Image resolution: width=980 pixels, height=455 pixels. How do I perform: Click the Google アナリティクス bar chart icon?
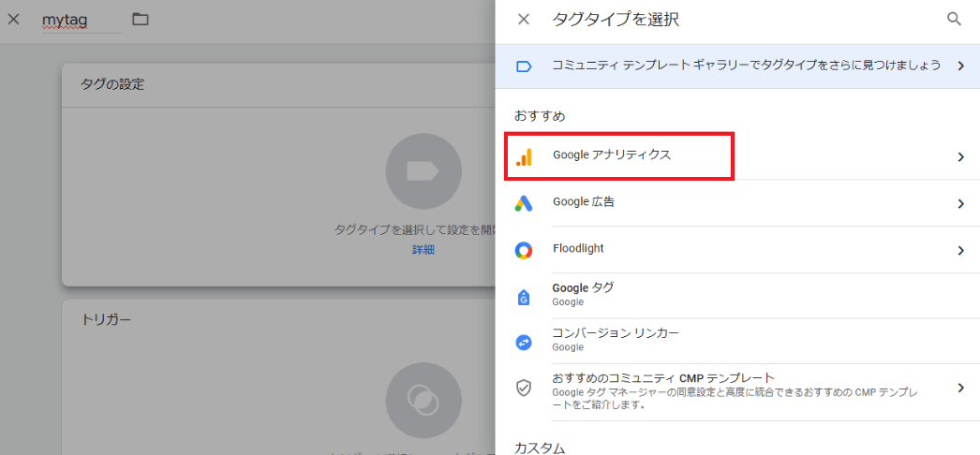pos(524,156)
